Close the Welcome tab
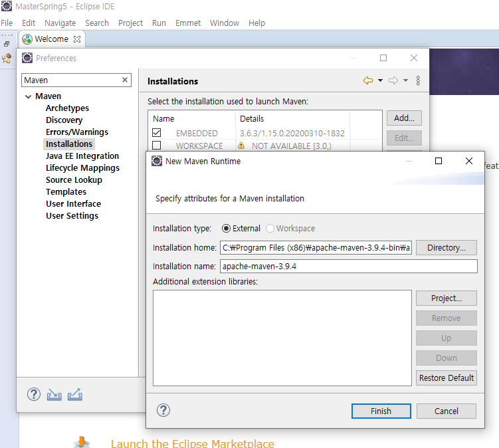Viewport: 499px width, 448px height. click(x=77, y=39)
